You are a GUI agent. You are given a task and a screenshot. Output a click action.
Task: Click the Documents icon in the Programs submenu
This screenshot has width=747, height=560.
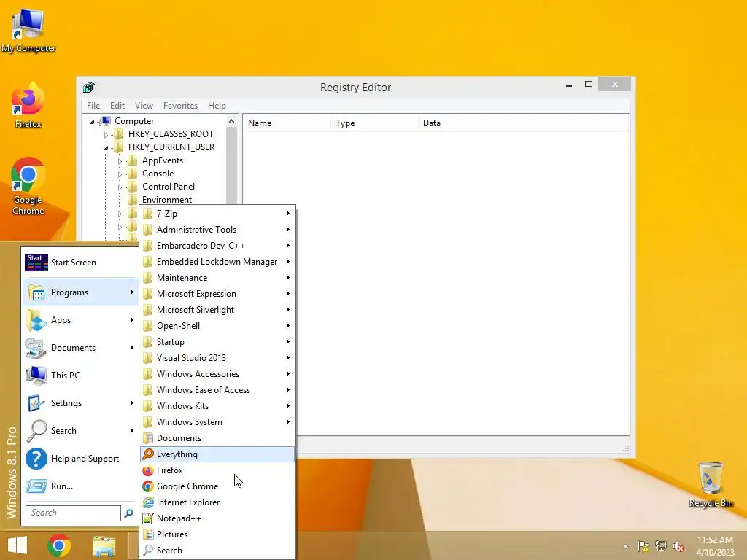pos(148,438)
